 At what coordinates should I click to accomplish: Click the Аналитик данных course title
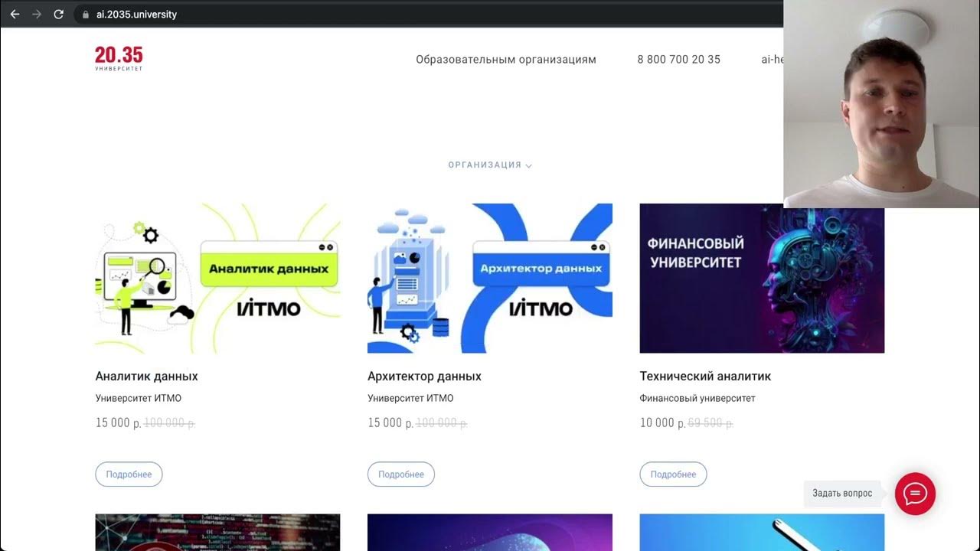point(147,377)
